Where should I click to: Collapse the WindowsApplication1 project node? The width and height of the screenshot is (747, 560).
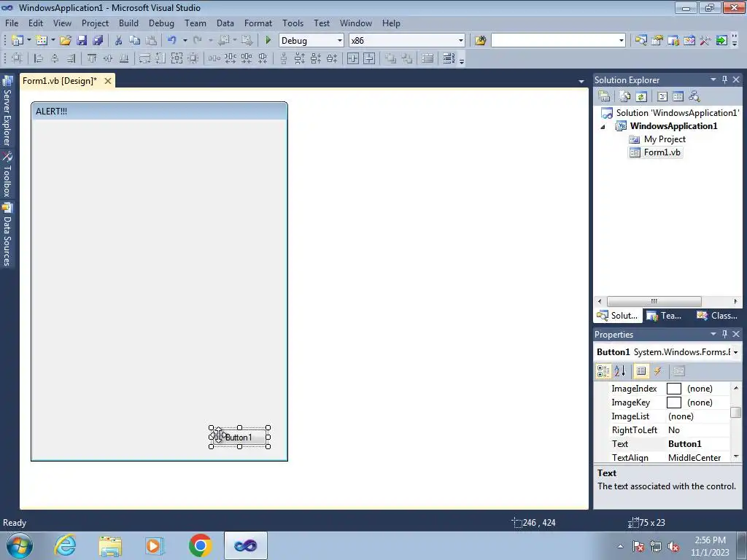coord(603,127)
